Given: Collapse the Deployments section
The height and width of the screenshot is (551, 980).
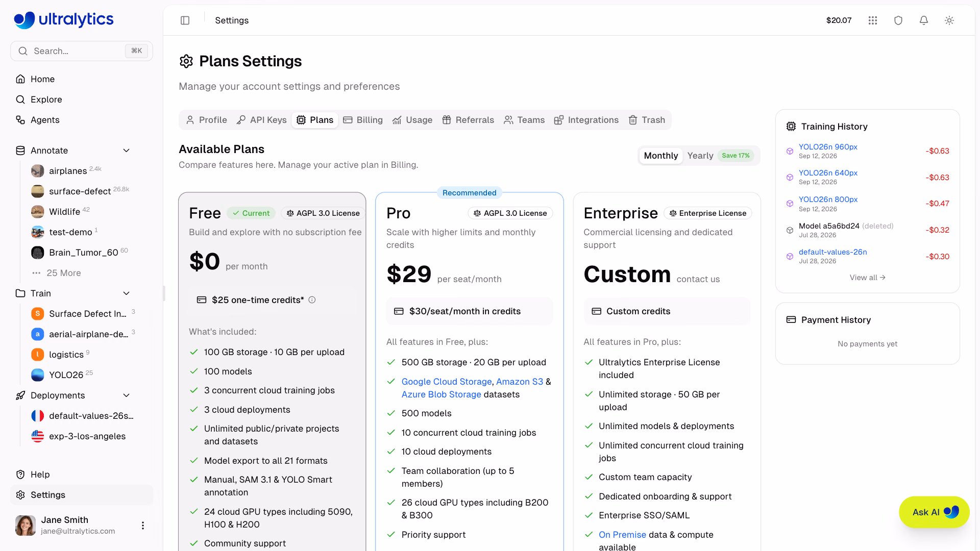Looking at the screenshot, I should (127, 395).
